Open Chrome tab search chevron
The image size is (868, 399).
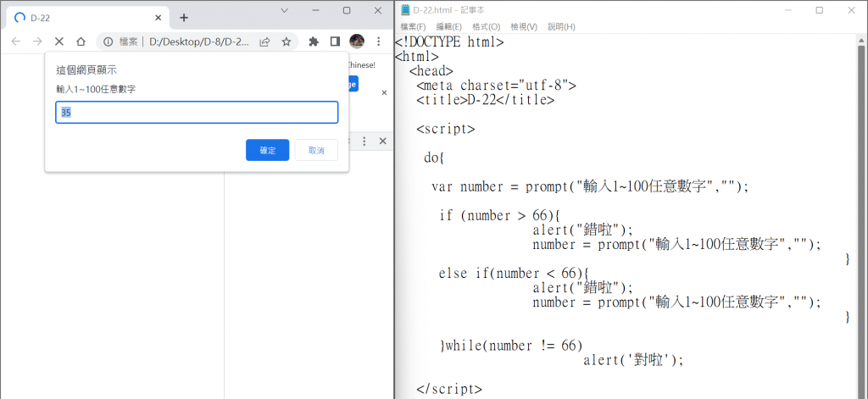[x=285, y=10]
